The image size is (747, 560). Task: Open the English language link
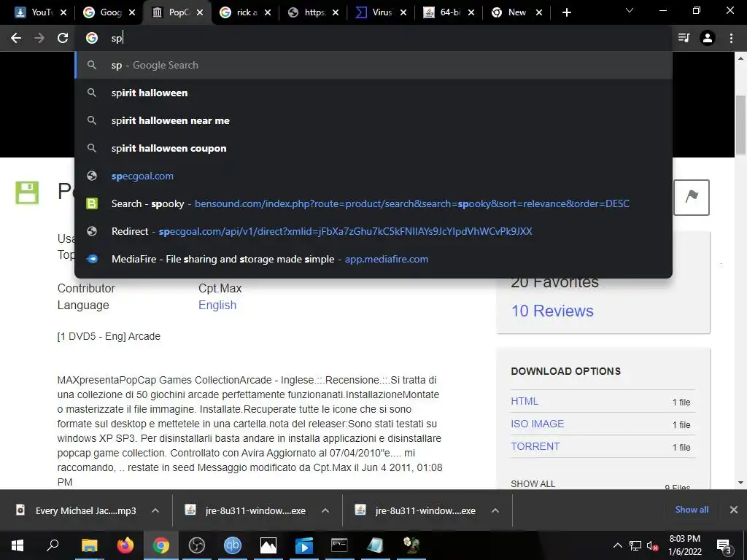tap(217, 306)
